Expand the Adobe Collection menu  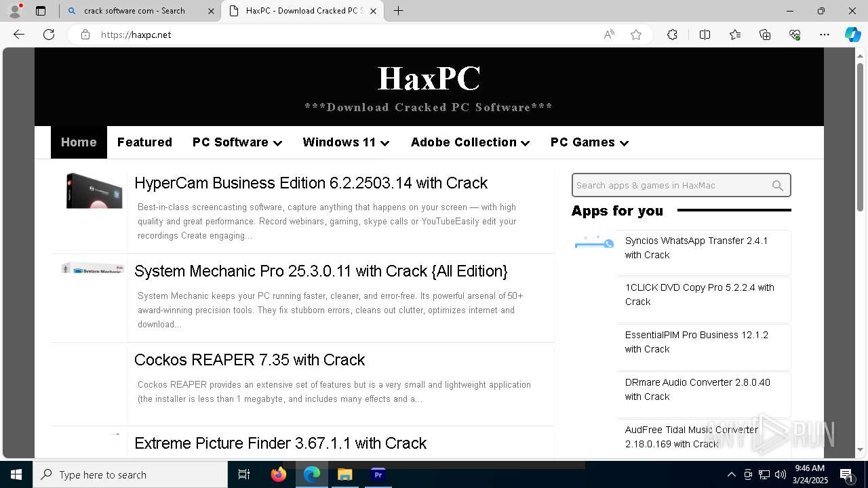[470, 142]
